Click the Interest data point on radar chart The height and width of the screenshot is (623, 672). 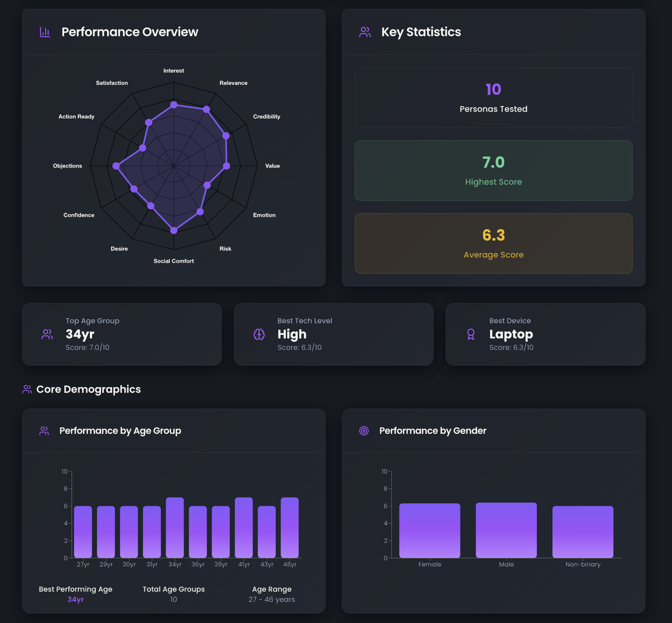174,105
